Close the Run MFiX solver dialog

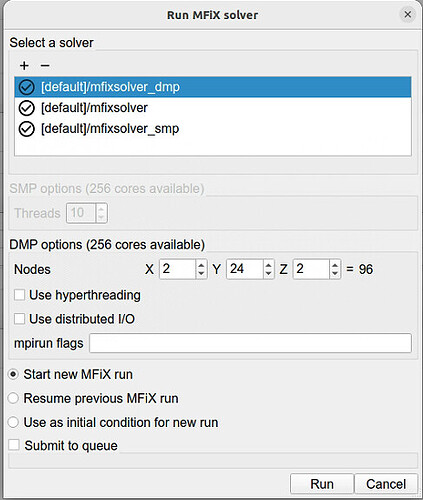[407, 15]
